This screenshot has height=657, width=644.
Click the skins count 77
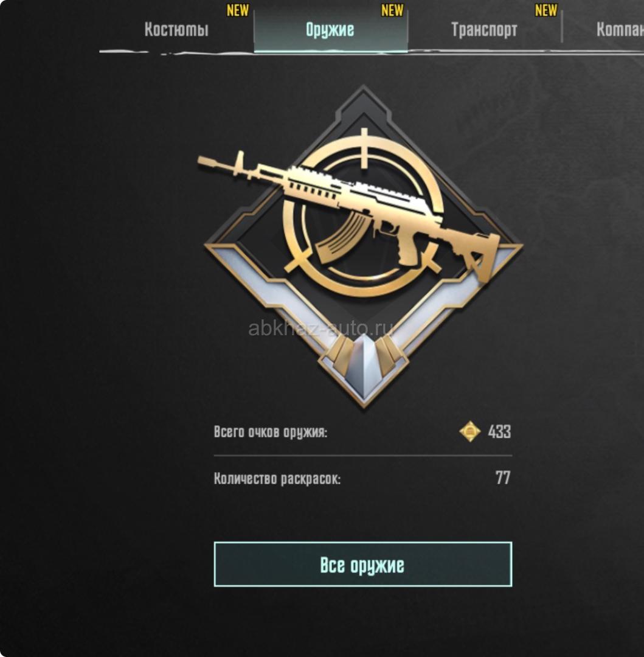503,478
